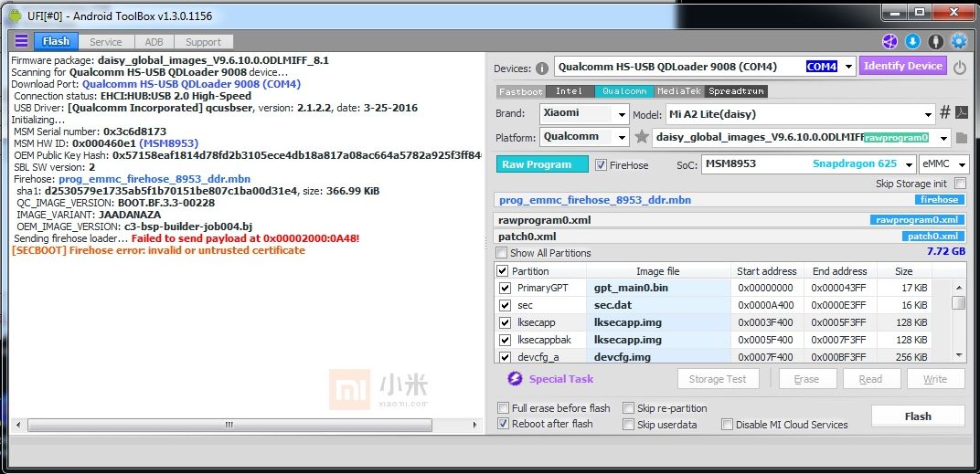
Task: Enable Skip userdata checkbox
Action: tap(629, 424)
